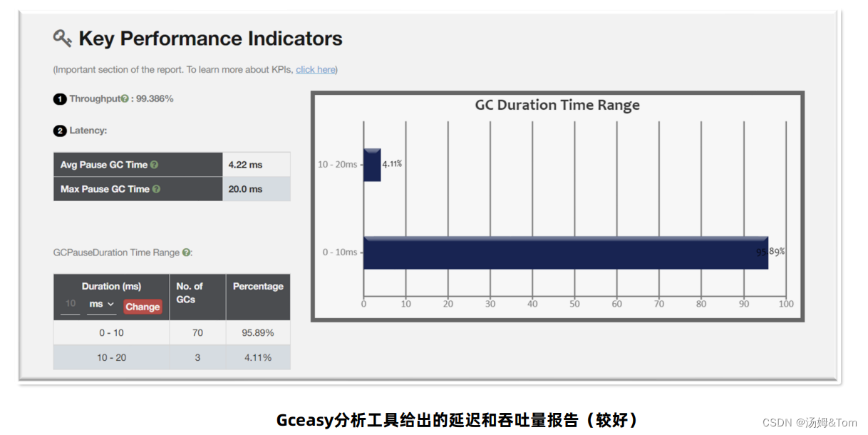Screen dimensions: 868x435
Task: Click the GCPauseDuration Time Range help icon
Action: [x=186, y=252]
